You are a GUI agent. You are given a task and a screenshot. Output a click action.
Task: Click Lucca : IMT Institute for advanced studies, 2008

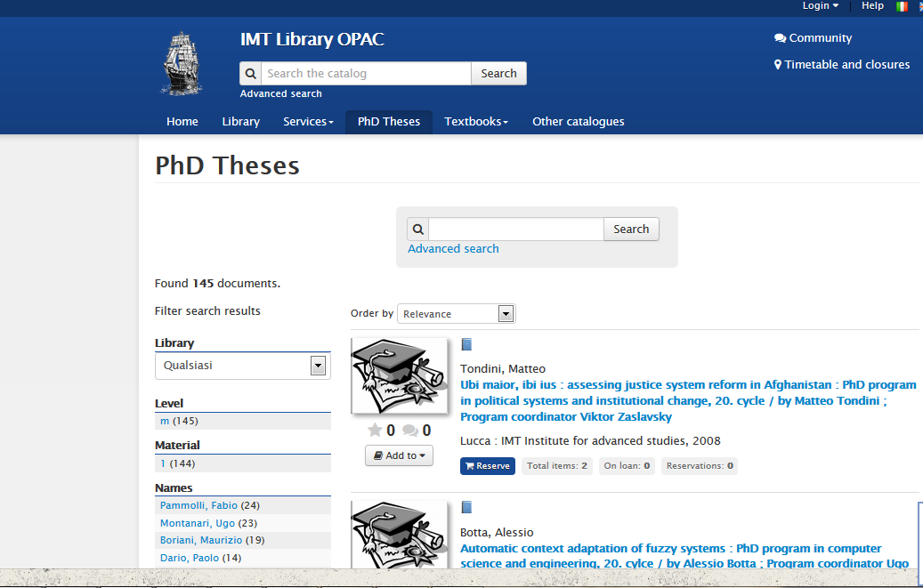(590, 441)
